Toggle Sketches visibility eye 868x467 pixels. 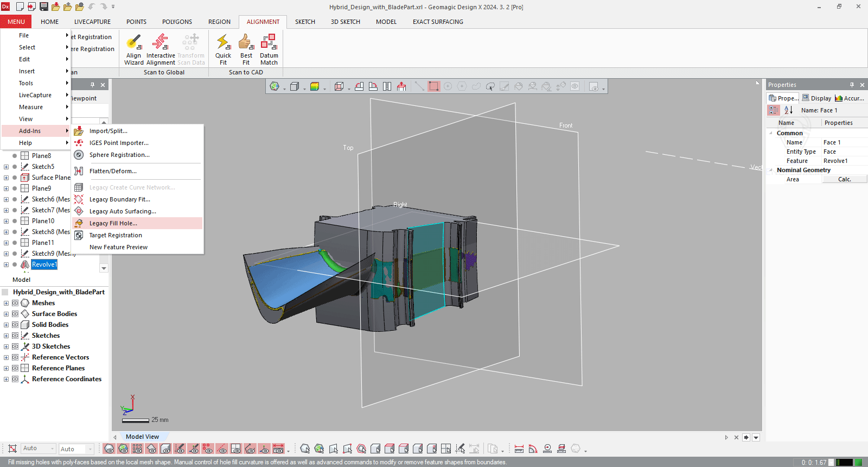(15, 336)
